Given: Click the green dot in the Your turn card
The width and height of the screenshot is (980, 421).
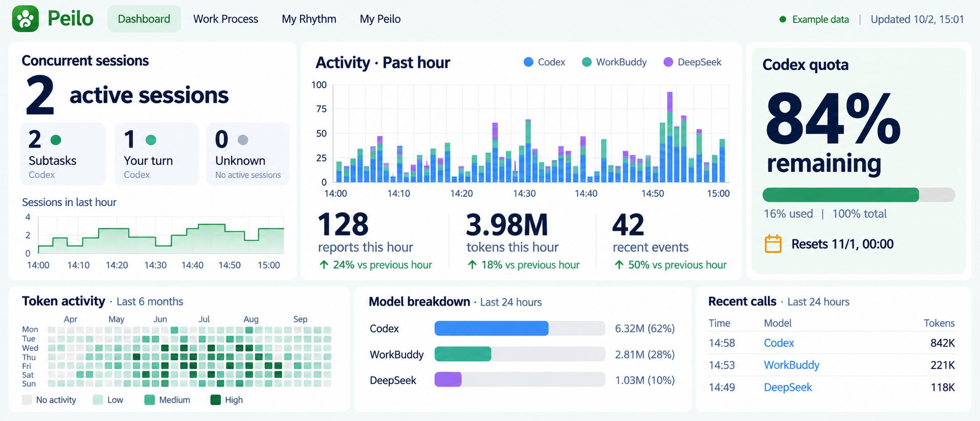Looking at the screenshot, I should coord(151,140).
